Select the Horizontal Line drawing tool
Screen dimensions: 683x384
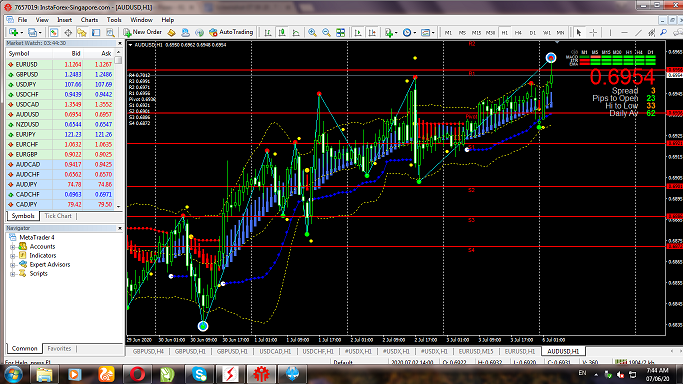624,32
